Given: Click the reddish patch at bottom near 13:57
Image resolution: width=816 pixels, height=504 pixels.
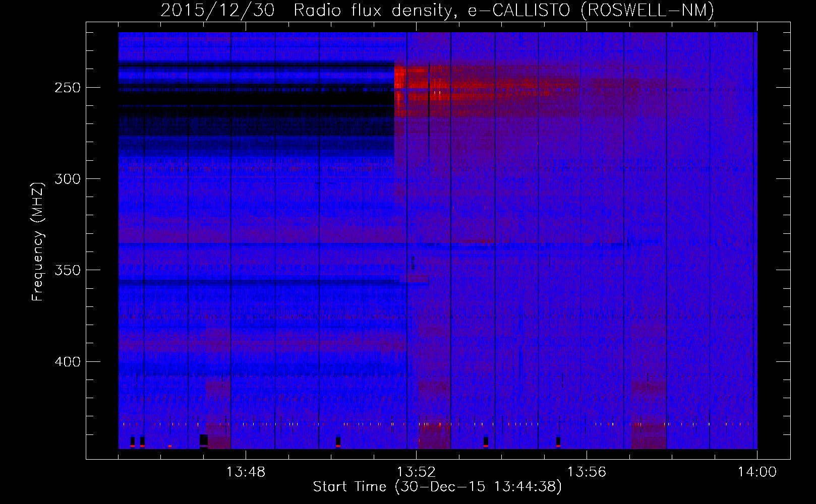Looking at the screenshot, I should 649,436.
